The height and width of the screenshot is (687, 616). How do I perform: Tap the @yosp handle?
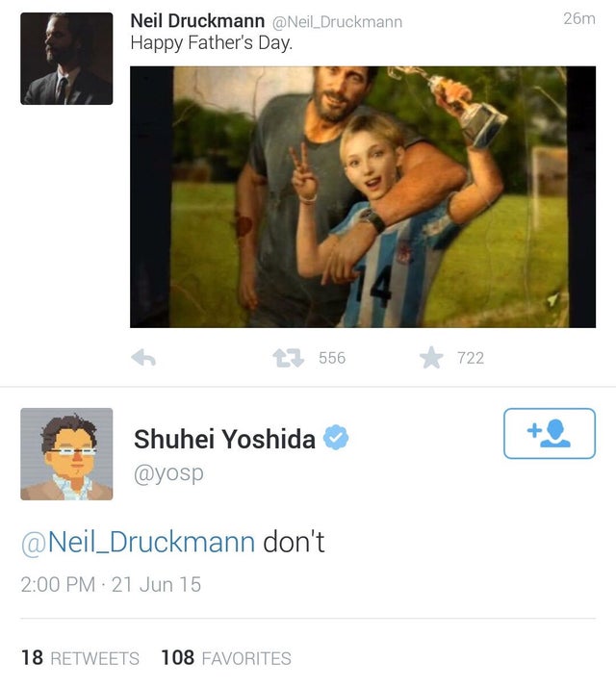(x=168, y=473)
